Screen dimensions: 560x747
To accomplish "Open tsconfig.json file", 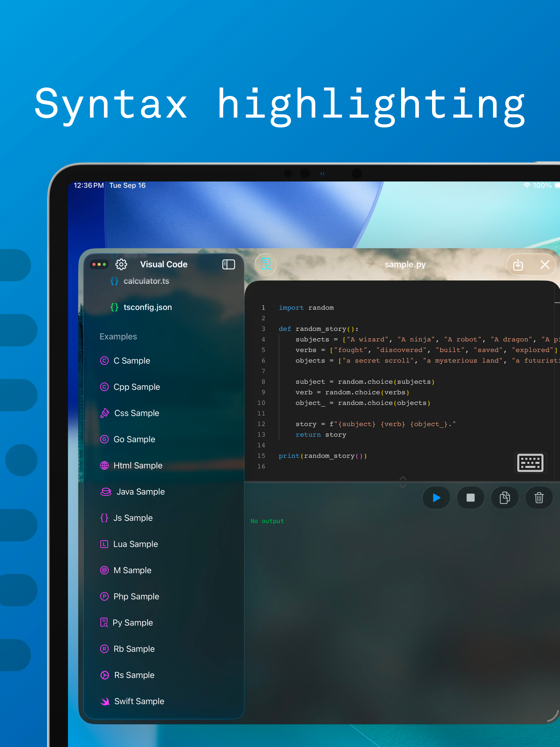I will [148, 307].
